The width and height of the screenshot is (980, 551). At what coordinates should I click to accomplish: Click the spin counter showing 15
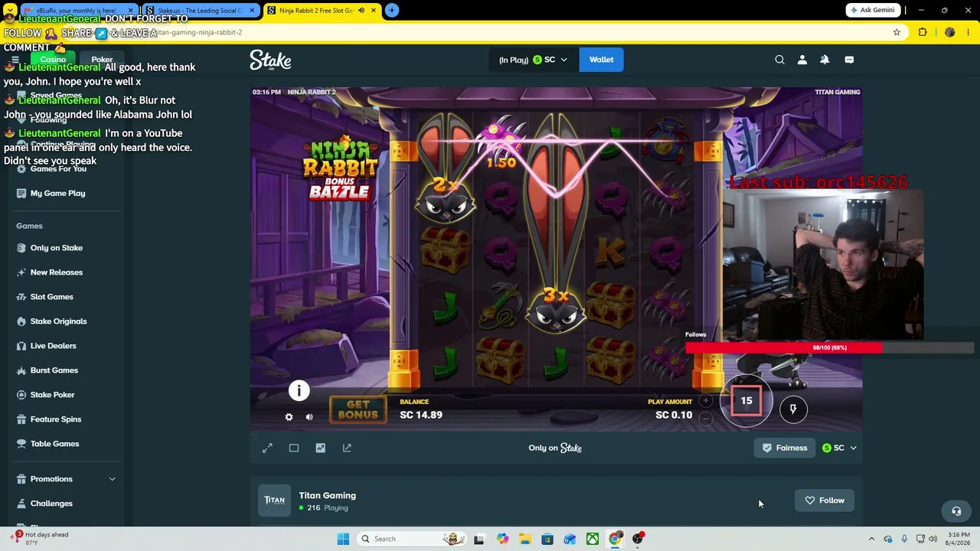[x=746, y=401]
